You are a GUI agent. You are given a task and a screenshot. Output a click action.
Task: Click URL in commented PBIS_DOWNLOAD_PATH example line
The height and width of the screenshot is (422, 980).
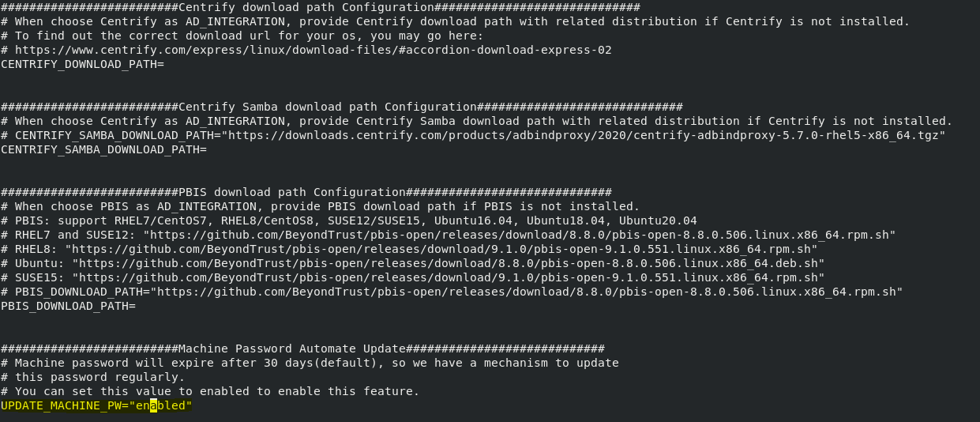coord(528,292)
